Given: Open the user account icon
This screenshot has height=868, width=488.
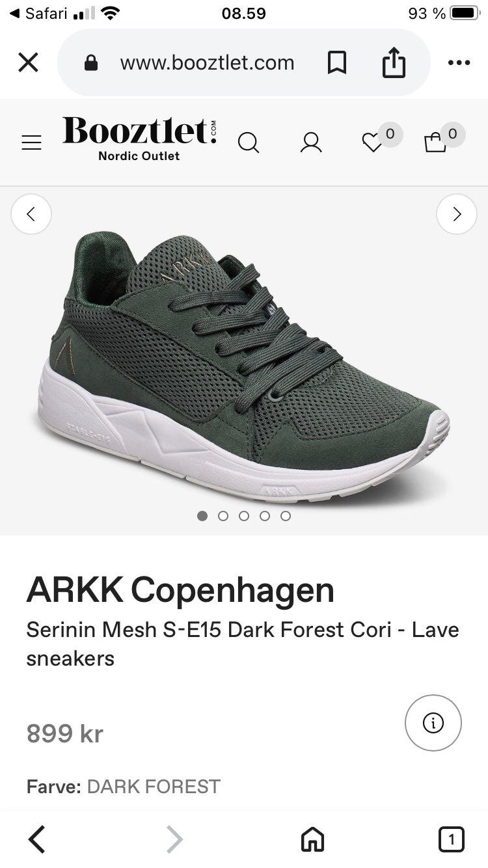Looking at the screenshot, I should [x=311, y=142].
